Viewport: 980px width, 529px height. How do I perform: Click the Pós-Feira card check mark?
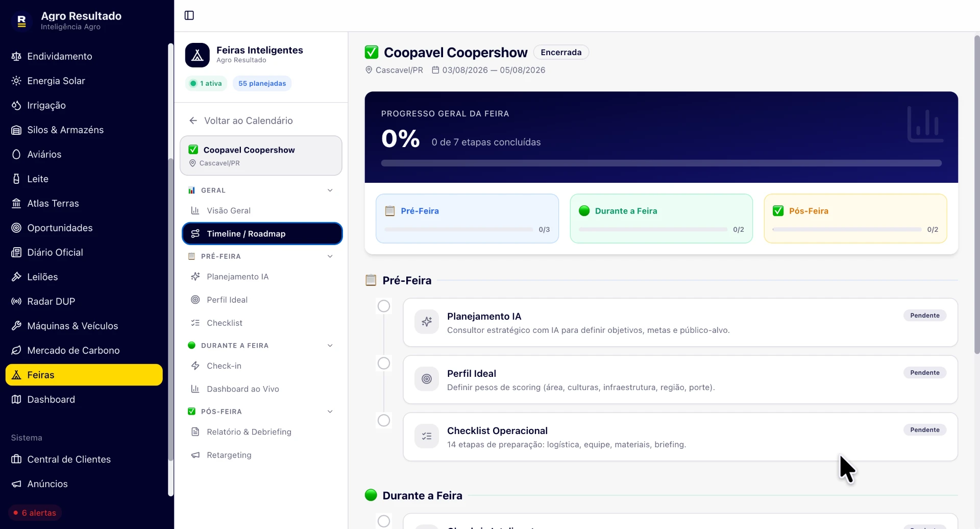point(778,211)
